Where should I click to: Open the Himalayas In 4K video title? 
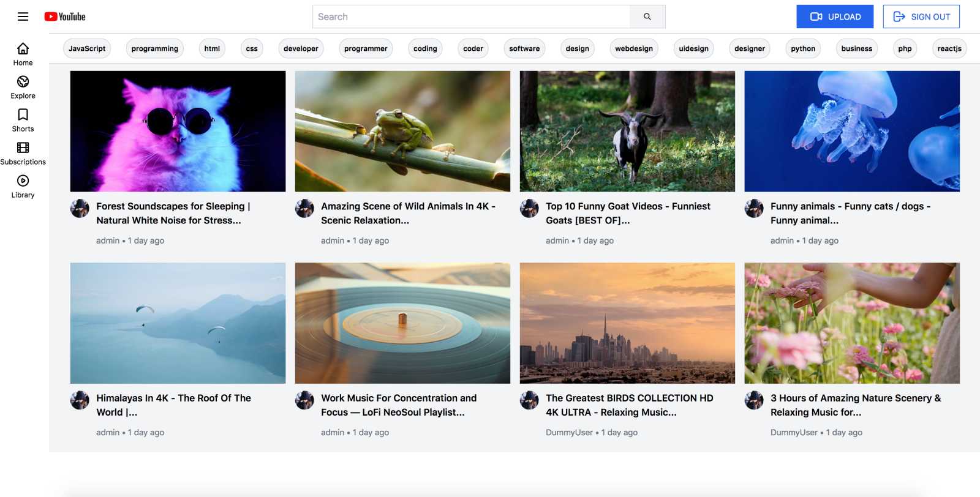[x=173, y=405]
